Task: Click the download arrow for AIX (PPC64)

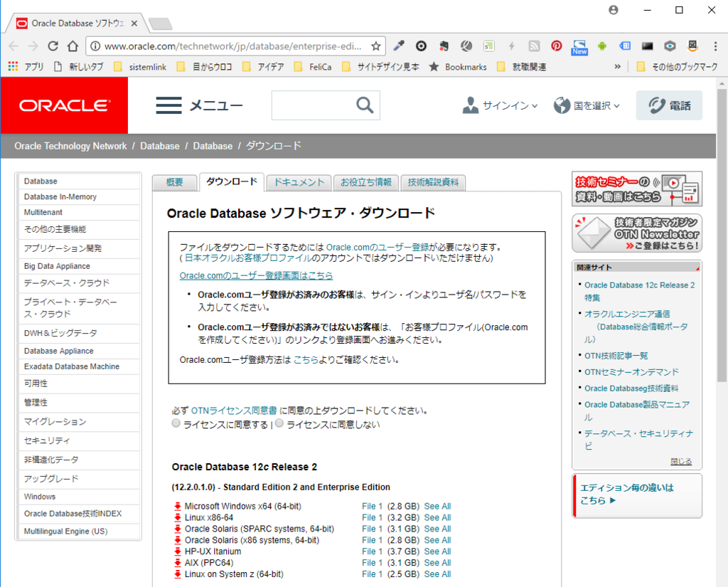Action: coord(177,563)
